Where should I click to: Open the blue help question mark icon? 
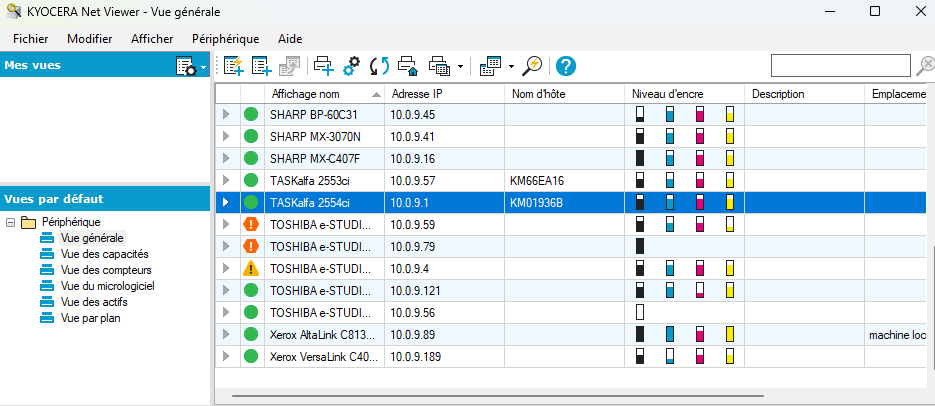click(x=566, y=66)
